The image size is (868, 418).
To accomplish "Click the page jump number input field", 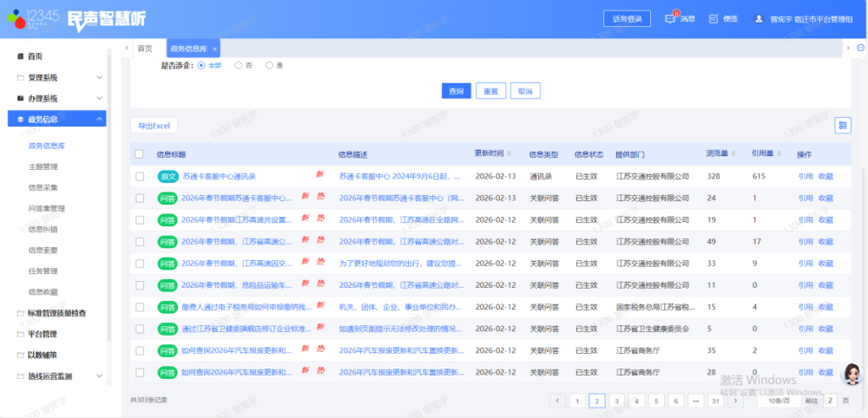I will tap(832, 401).
